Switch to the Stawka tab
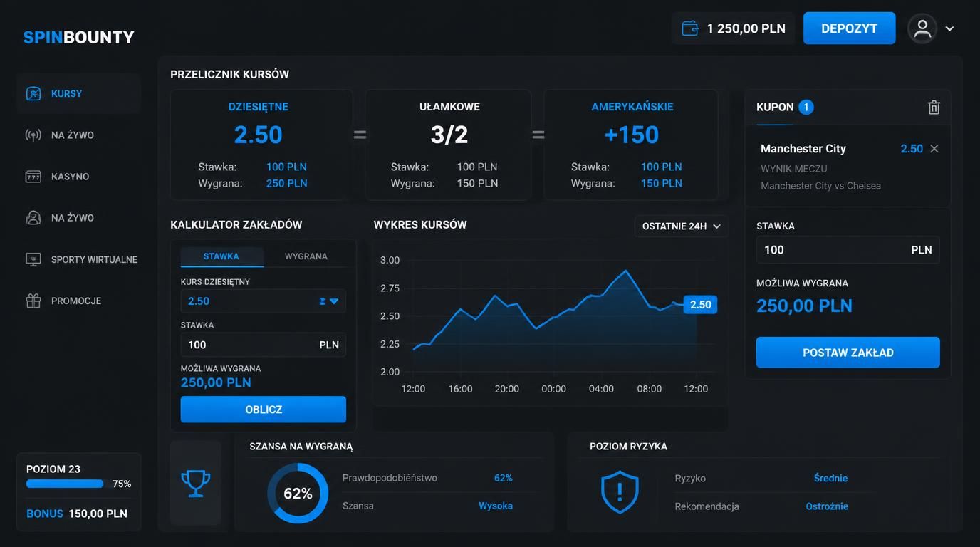The width and height of the screenshot is (980, 547). pyautogui.click(x=221, y=256)
